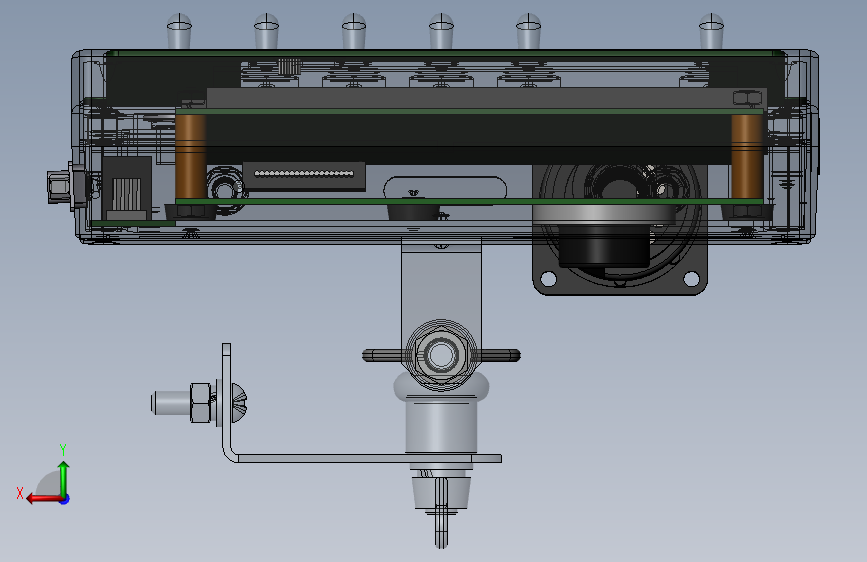Select the left brass standoff spacer
The height and width of the screenshot is (562, 867).
coord(191,157)
